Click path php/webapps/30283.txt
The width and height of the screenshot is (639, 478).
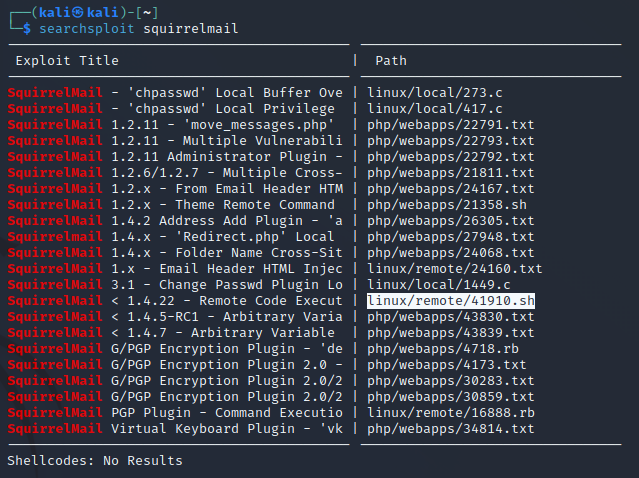pyautogui.click(x=451, y=381)
